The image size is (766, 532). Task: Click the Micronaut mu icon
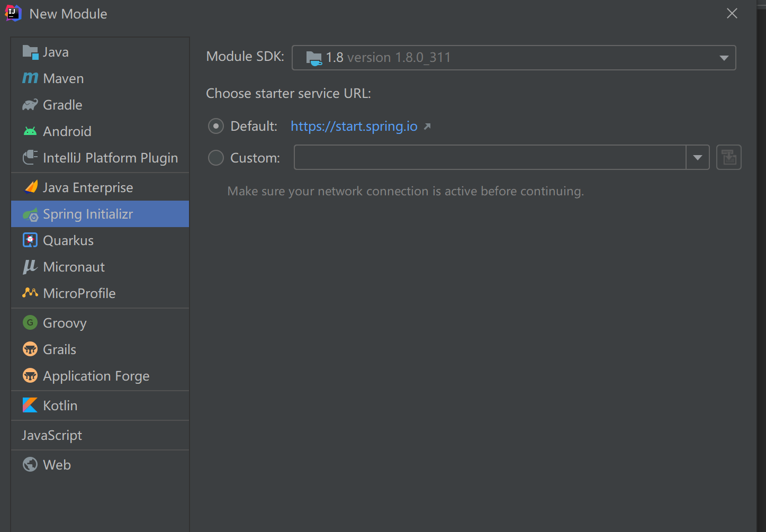[x=30, y=267]
